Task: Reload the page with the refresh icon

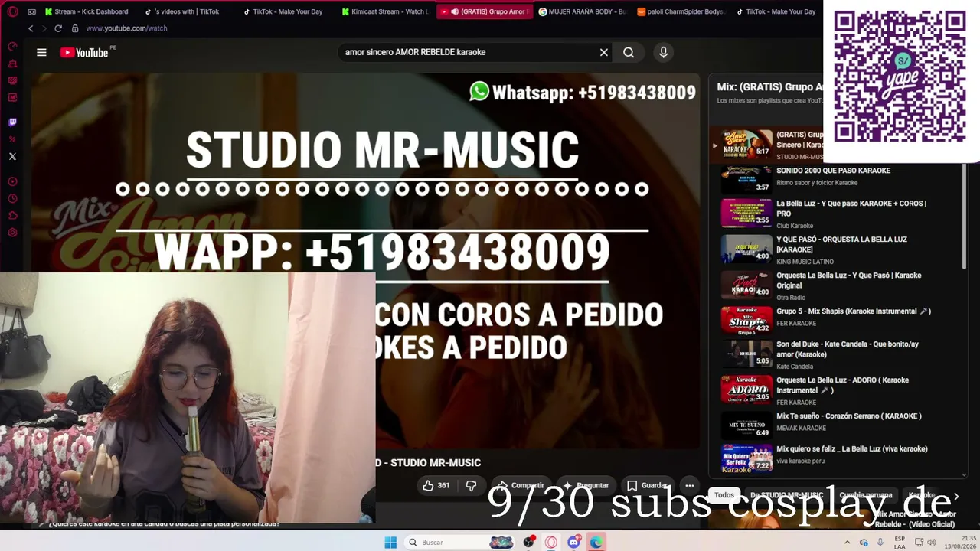Action: click(x=58, y=28)
